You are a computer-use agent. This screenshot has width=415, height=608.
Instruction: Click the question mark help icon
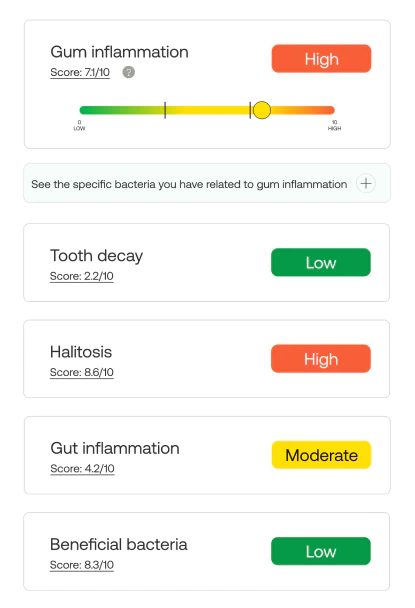click(x=128, y=72)
